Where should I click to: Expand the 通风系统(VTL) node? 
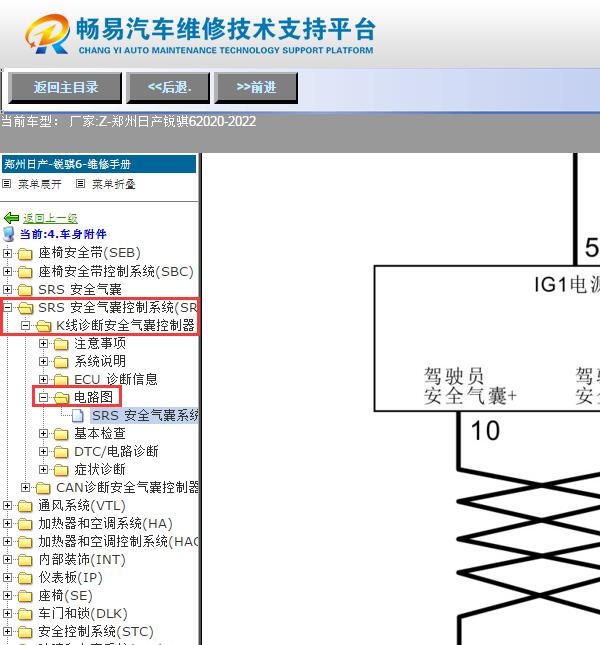coord(7,506)
